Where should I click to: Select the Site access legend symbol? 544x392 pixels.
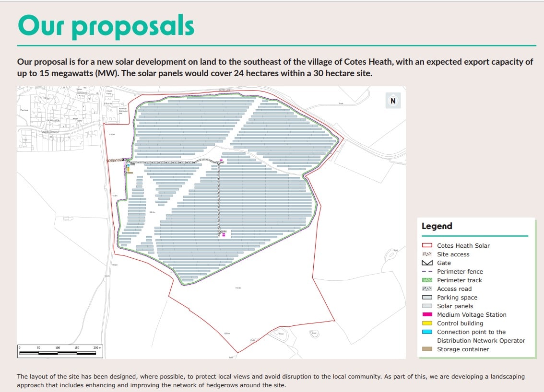click(x=427, y=254)
